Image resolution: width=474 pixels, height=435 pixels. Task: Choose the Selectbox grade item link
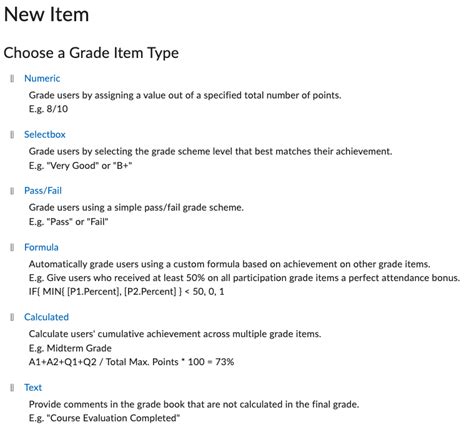tap(45, 134)
